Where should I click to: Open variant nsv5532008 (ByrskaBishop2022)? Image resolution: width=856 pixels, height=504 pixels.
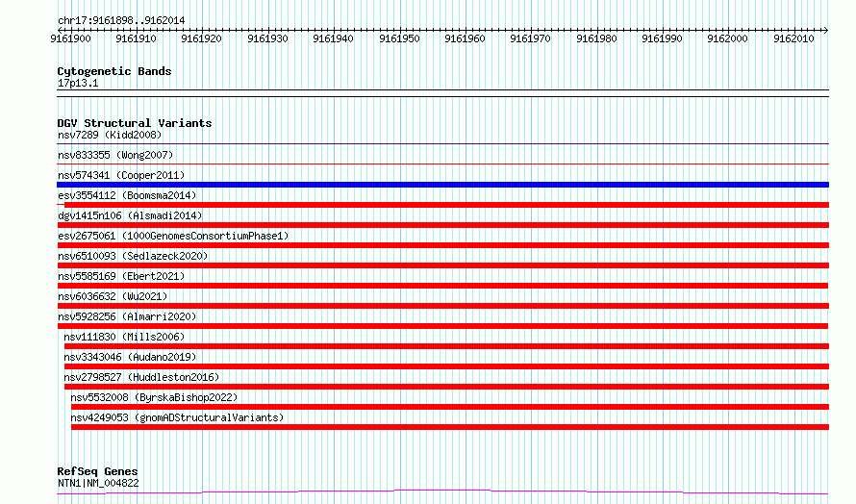154,397
